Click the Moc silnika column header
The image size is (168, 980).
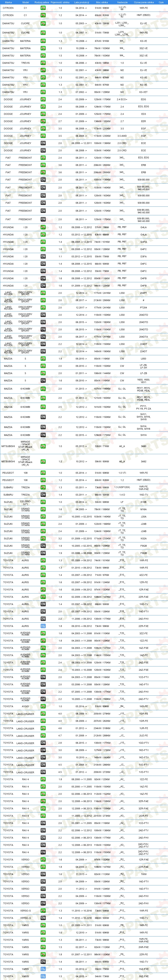coord(102,2)
